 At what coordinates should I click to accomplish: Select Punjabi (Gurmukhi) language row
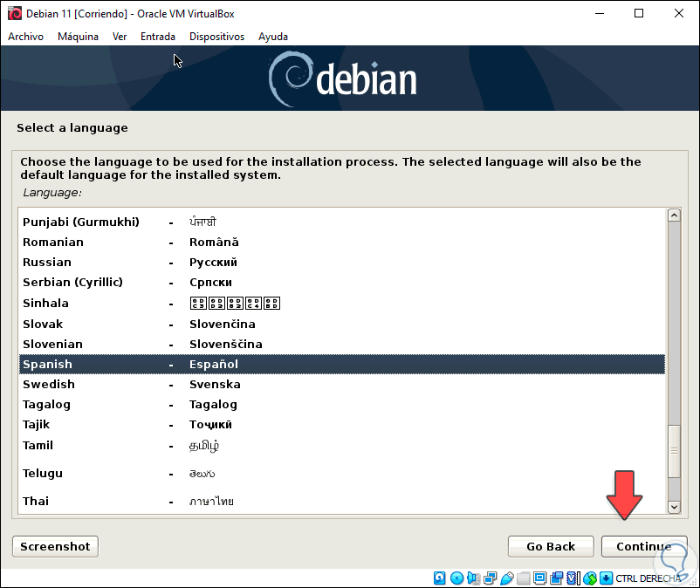click(x=342, y=222)
